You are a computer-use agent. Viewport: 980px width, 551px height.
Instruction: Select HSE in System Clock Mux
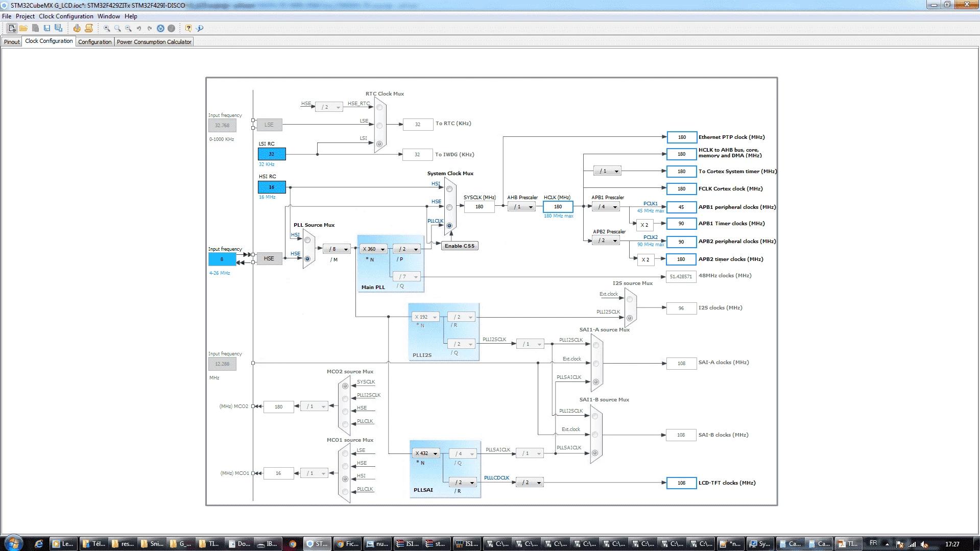pos(449,207)
